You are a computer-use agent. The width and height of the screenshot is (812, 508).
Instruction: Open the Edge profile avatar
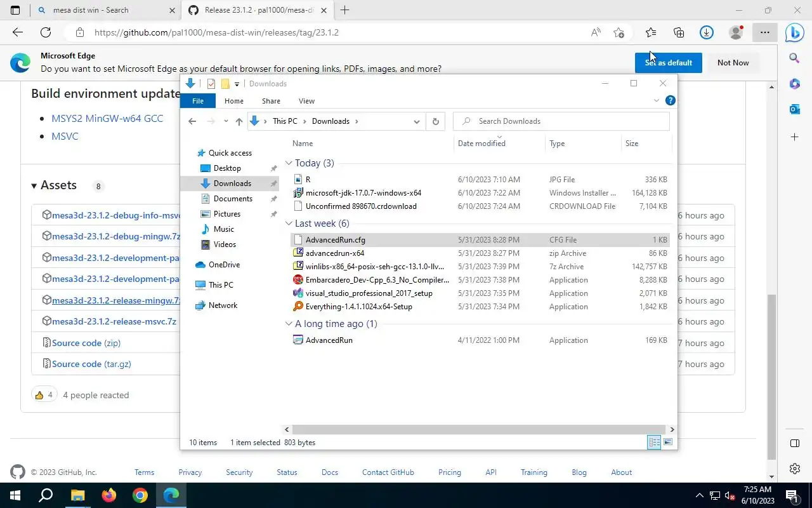click(736, 32)
